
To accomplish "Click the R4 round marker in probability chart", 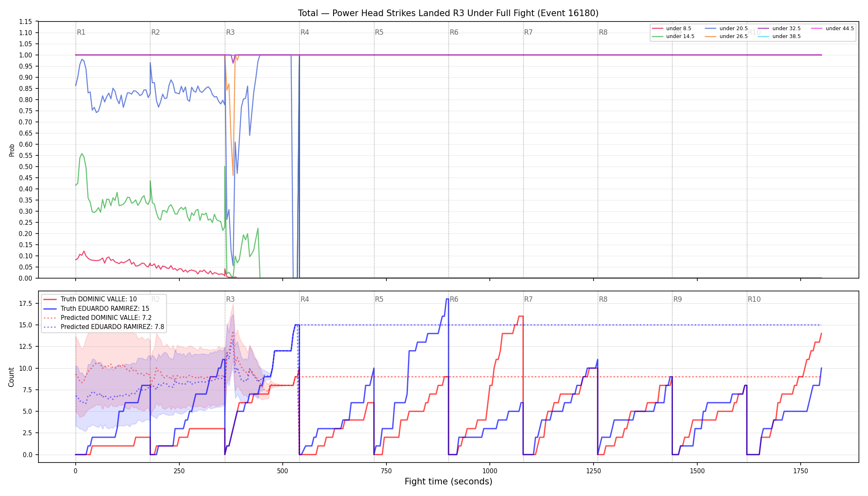I will coord(305,32).
